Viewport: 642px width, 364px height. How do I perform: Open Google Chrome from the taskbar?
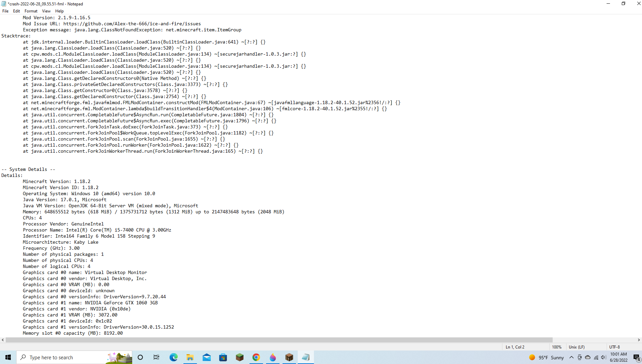256,357
